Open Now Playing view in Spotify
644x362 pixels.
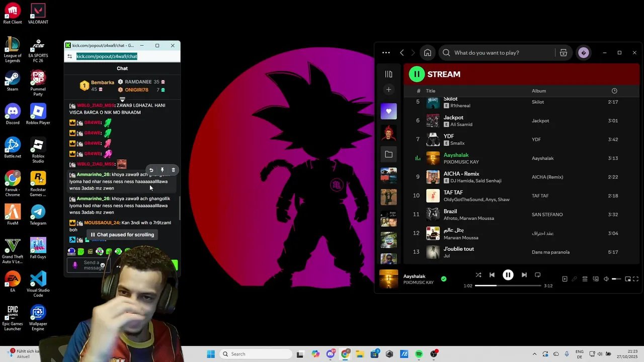(x=565, y=279)
